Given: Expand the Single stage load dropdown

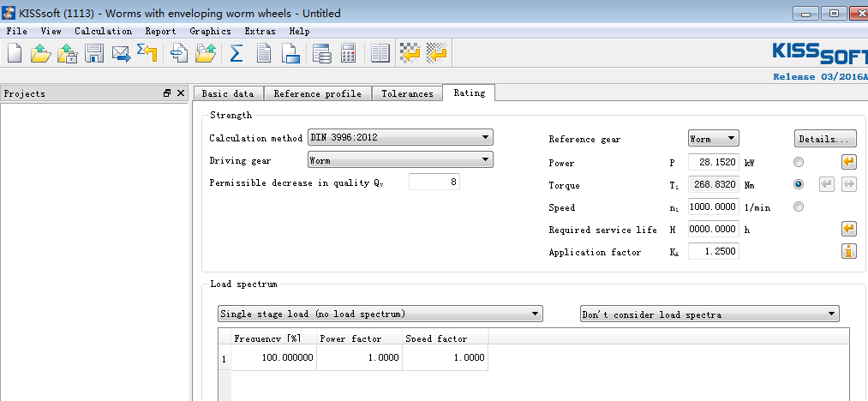Looking at the screenshot, I should click(380, 314).
